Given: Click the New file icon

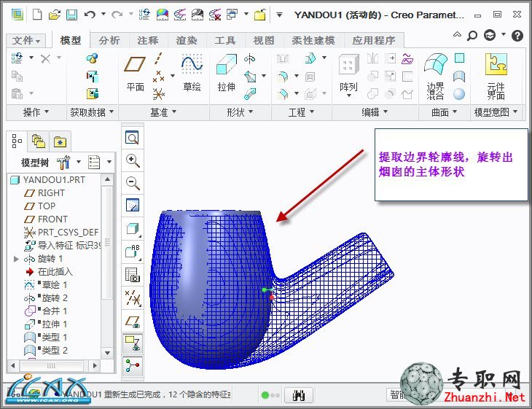Looking at the screenshot, I should 37,15.
